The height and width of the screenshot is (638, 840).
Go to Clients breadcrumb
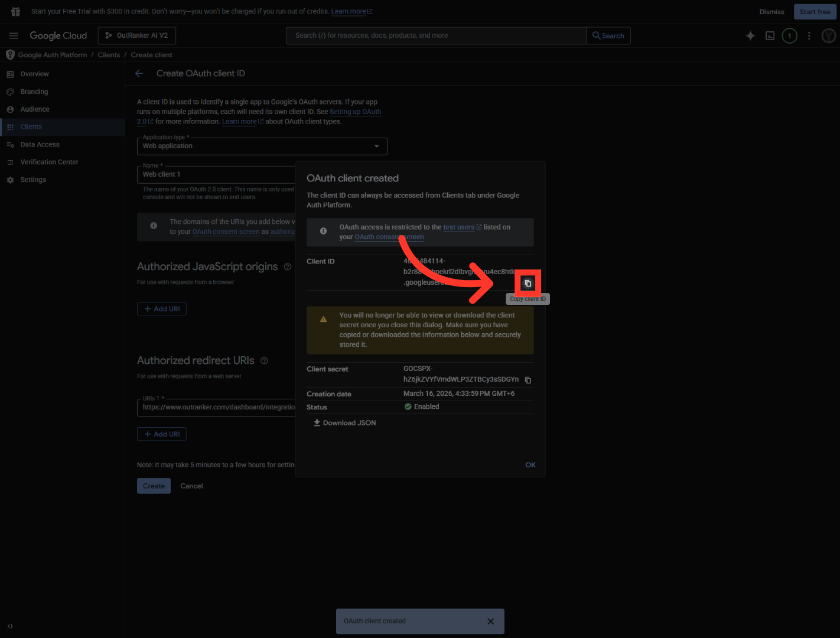109,55
